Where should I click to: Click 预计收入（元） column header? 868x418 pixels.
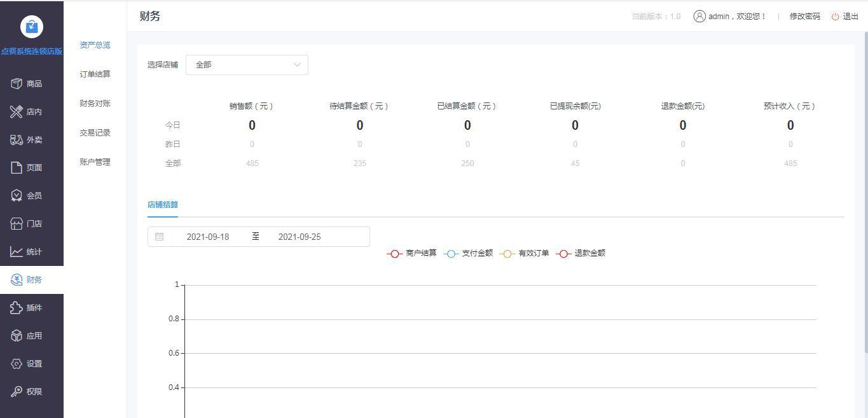790,106
